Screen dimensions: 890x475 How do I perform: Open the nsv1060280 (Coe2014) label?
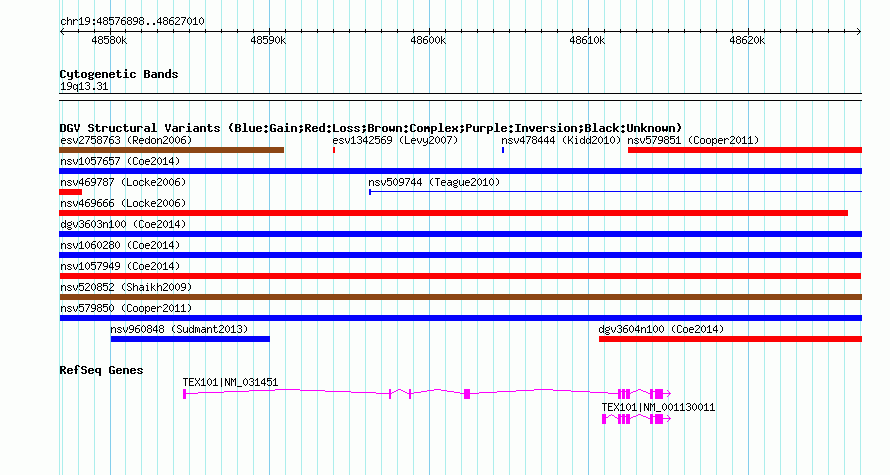(x=120, y=245)
